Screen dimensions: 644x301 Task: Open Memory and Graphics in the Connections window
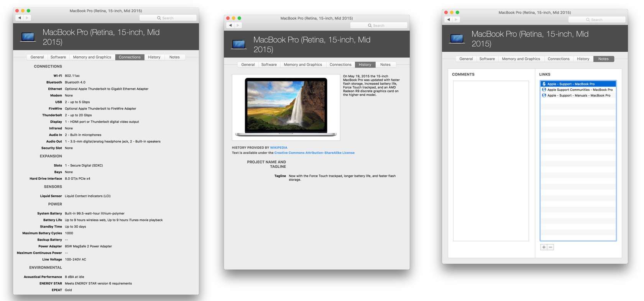pos(92,57)
